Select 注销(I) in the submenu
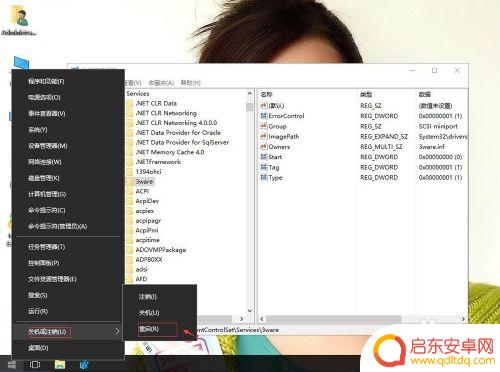The height and width of the screenshot is (372, 500). coord(160,297)
